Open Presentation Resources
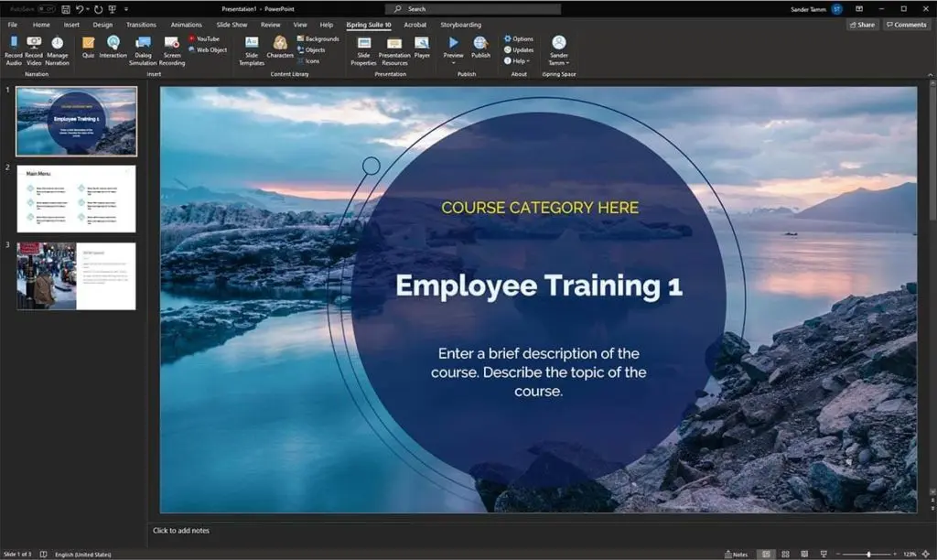Screen dimensions: 937x560 (394, 50)
